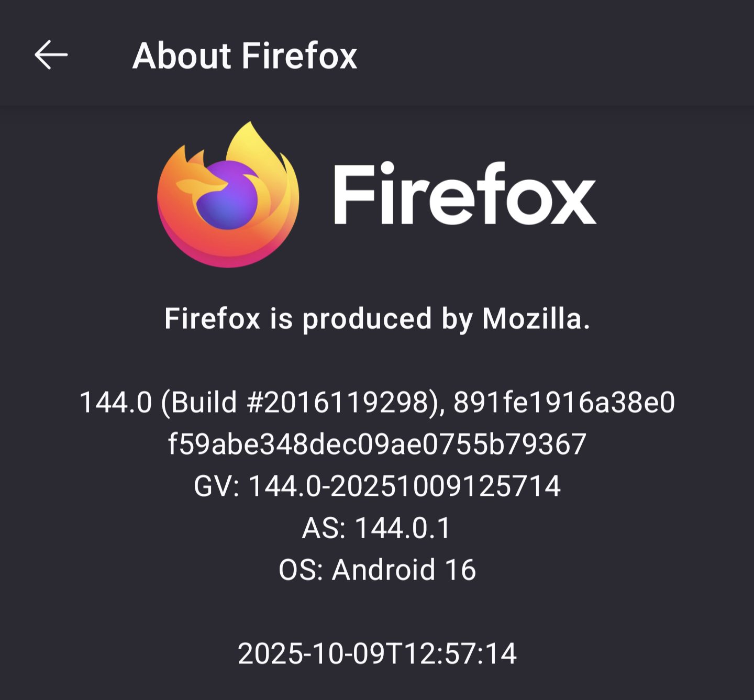Click the OS: label
The width and height of the screenshot is (754, 700).
(301, 570)
